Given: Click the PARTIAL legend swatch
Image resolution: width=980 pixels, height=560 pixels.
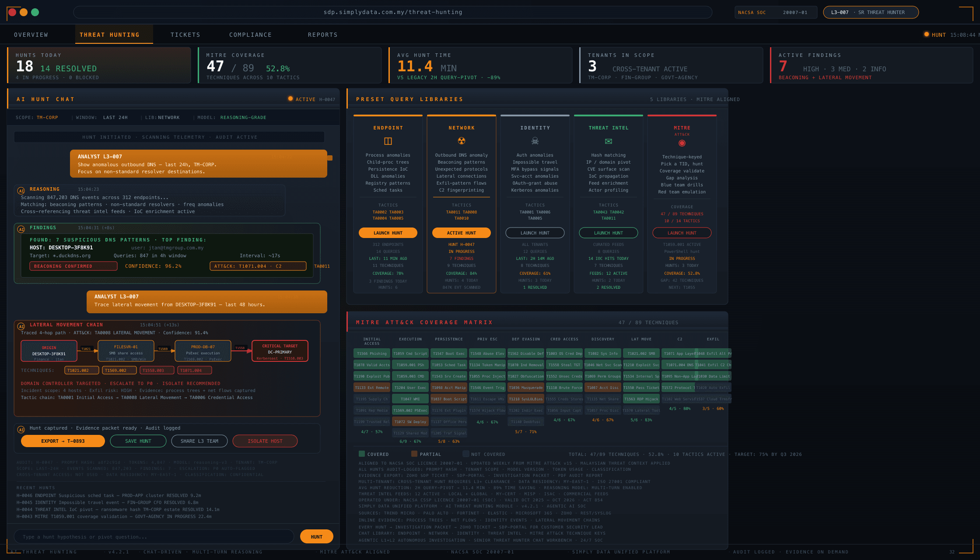Looking at the screenshot, I should [x=414, y=454].
